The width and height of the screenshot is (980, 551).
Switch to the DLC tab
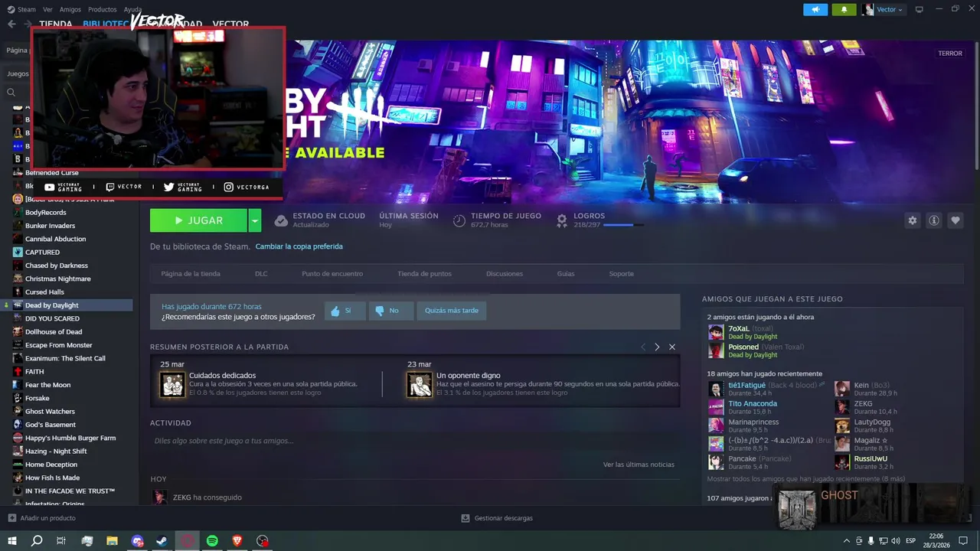pos(261,273)
